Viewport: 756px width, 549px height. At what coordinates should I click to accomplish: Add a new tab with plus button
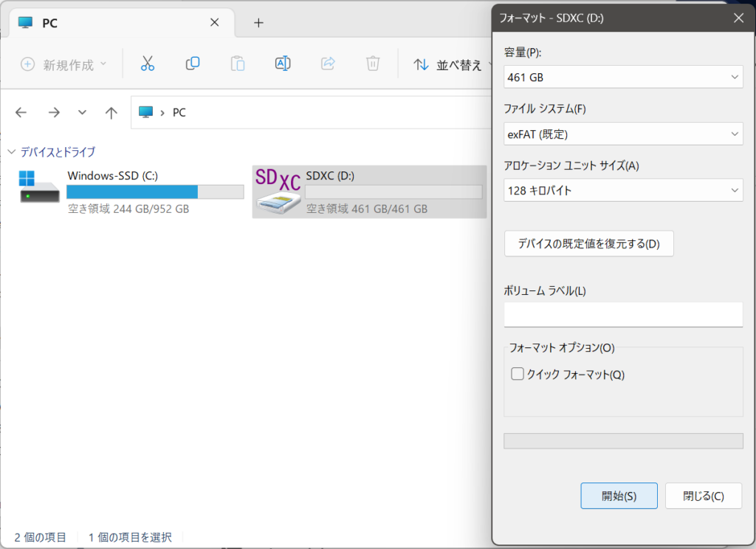[258, 22]
